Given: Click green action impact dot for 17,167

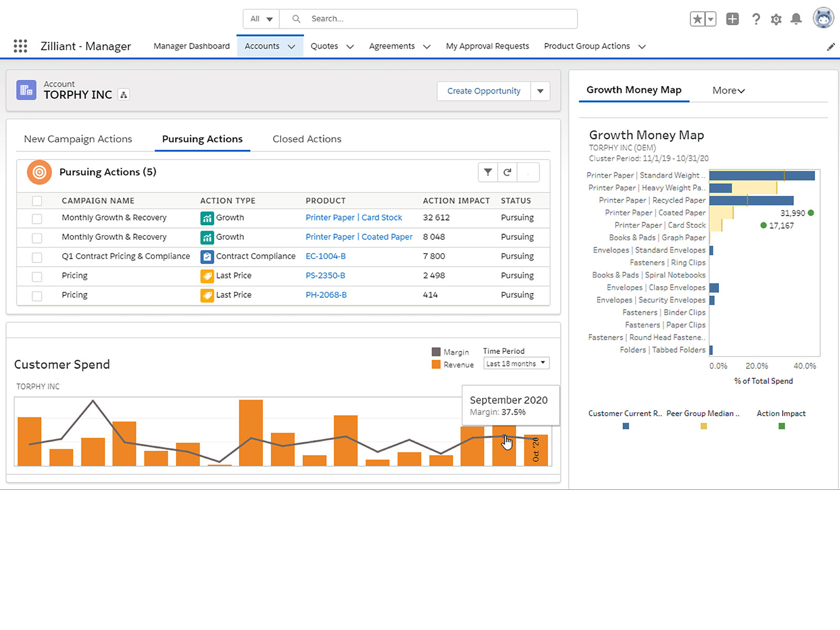Looking at the screenshot, I should pos(763,226).
